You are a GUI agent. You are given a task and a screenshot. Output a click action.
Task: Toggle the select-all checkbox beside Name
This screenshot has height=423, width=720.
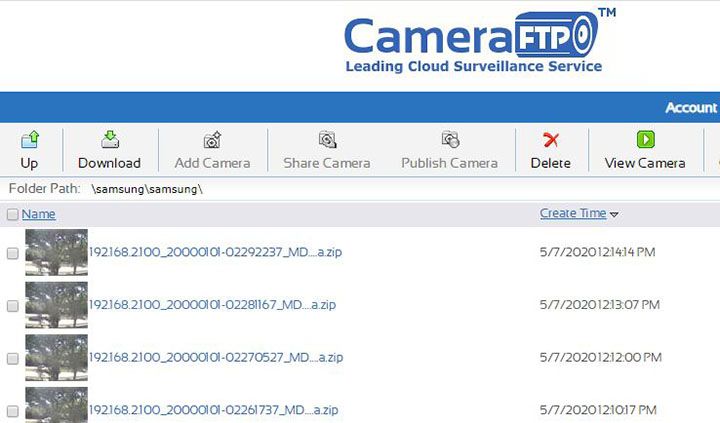pos(12,214)
